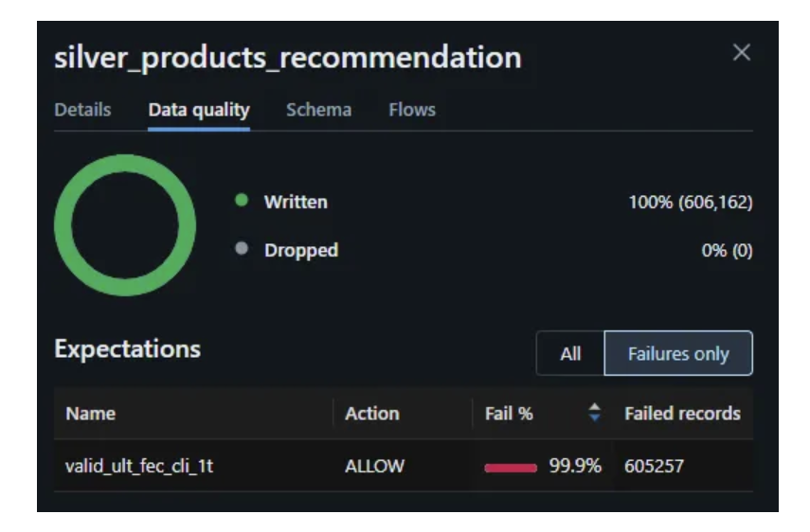
Task: Open the Schema tab
Action: click(x=318, y=110)
